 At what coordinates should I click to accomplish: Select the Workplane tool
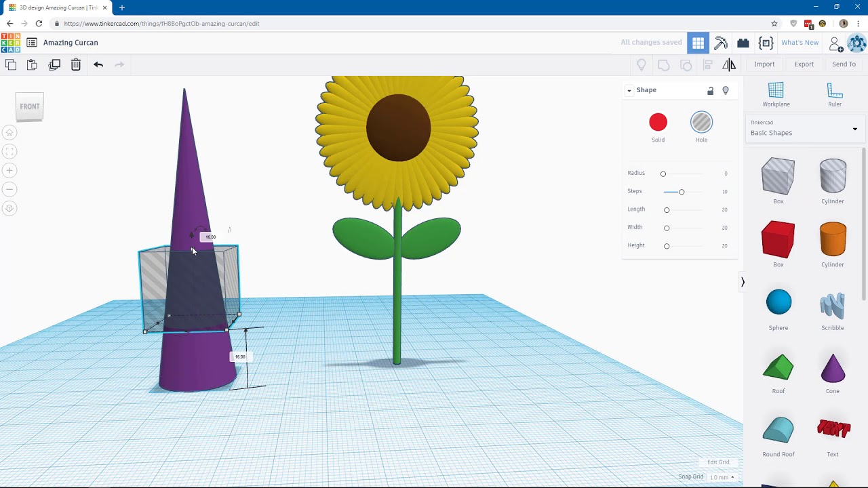coord(776,94)
